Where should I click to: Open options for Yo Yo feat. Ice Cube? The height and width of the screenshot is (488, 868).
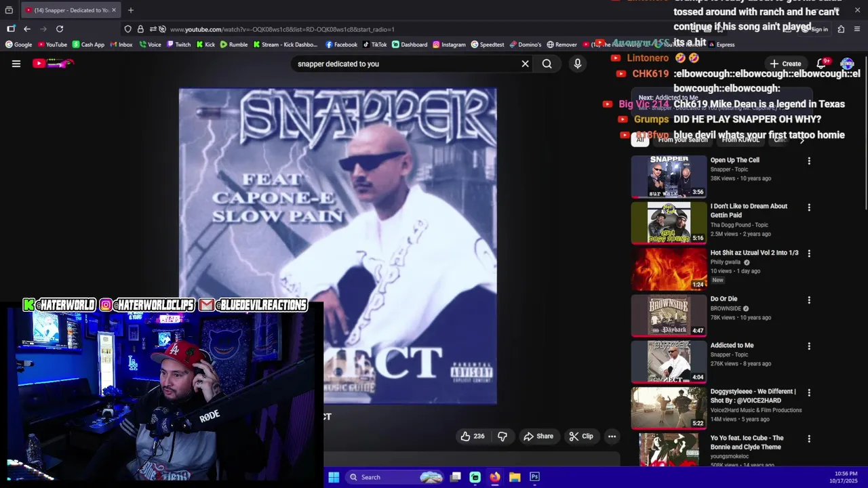(x=808, y=439)
